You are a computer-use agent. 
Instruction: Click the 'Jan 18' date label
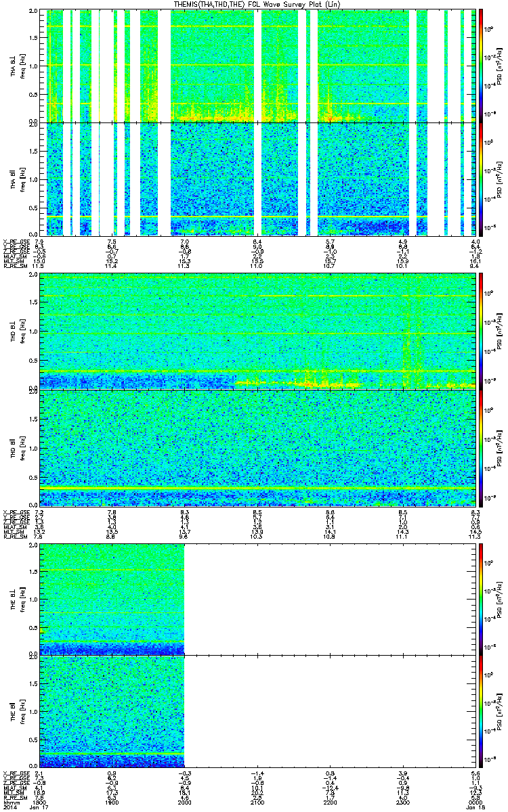pos(475,807)
